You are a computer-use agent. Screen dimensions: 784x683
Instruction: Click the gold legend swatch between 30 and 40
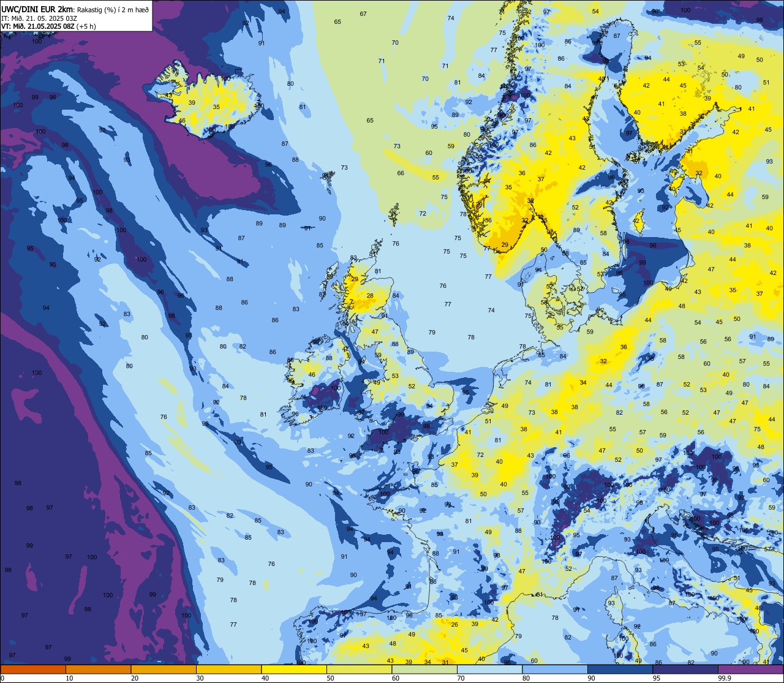[228, 669]
